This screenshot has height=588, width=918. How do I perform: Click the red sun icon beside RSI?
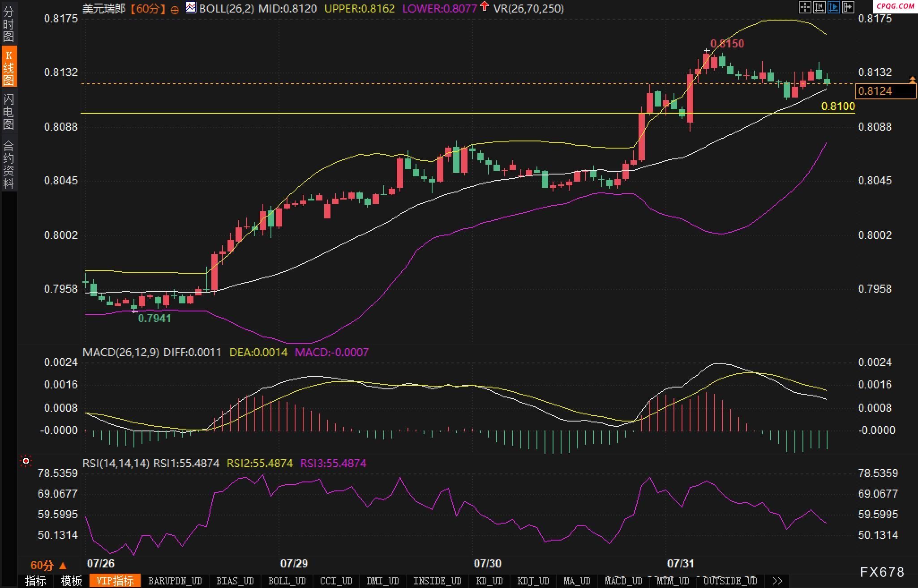(x=26, y=461)
